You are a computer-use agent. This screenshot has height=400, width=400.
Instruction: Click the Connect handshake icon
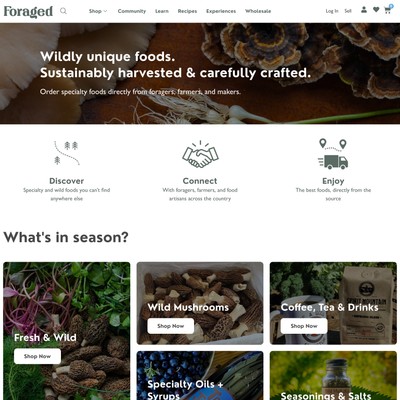point(200,154)
